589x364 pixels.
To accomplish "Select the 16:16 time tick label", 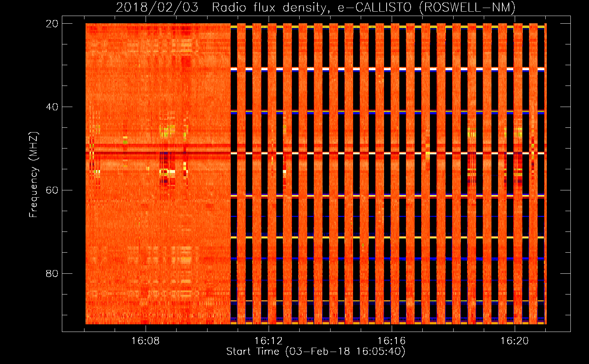I will [392, 341].
